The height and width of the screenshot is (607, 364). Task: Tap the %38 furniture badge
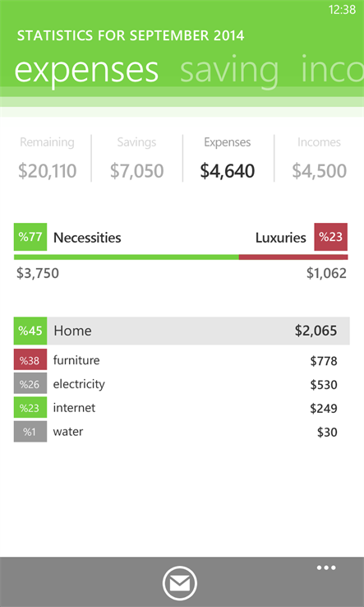click(30, 361)
